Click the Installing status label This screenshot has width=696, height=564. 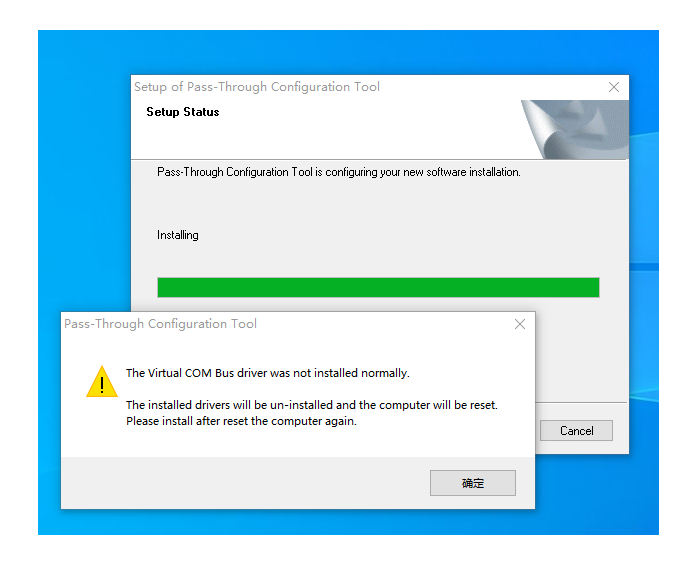click(x=178, y=235)
